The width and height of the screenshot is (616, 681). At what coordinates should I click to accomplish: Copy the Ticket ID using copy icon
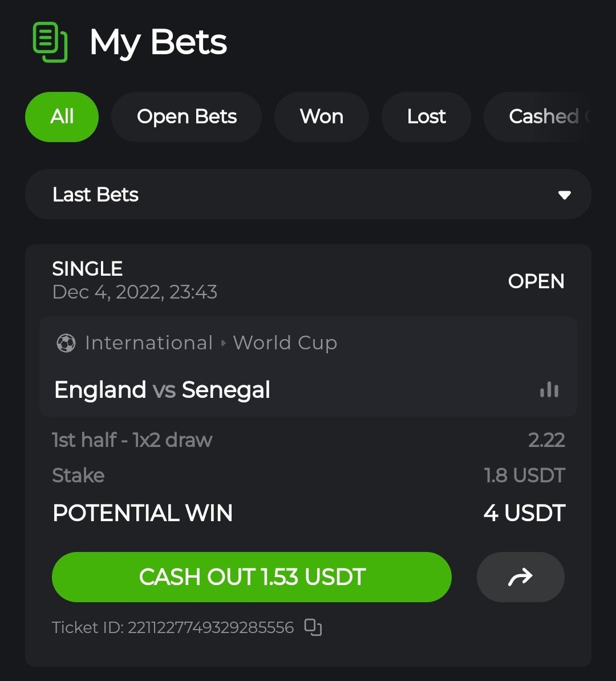point(313,627)
